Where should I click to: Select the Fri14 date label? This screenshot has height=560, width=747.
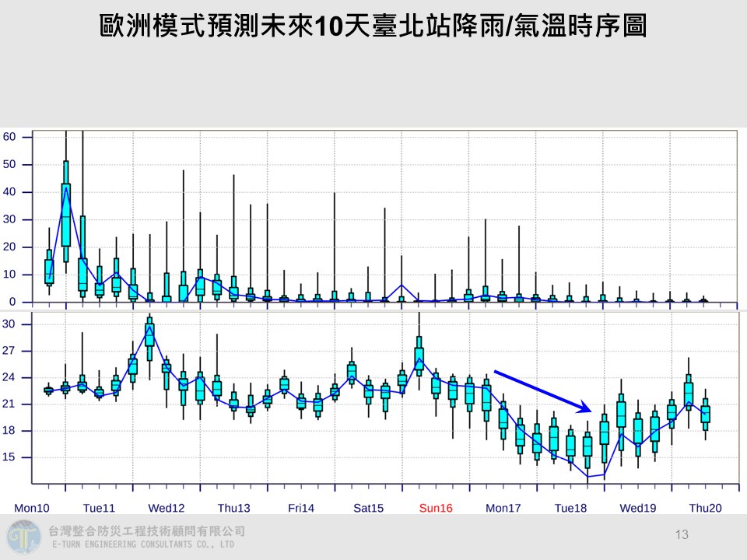301,508
